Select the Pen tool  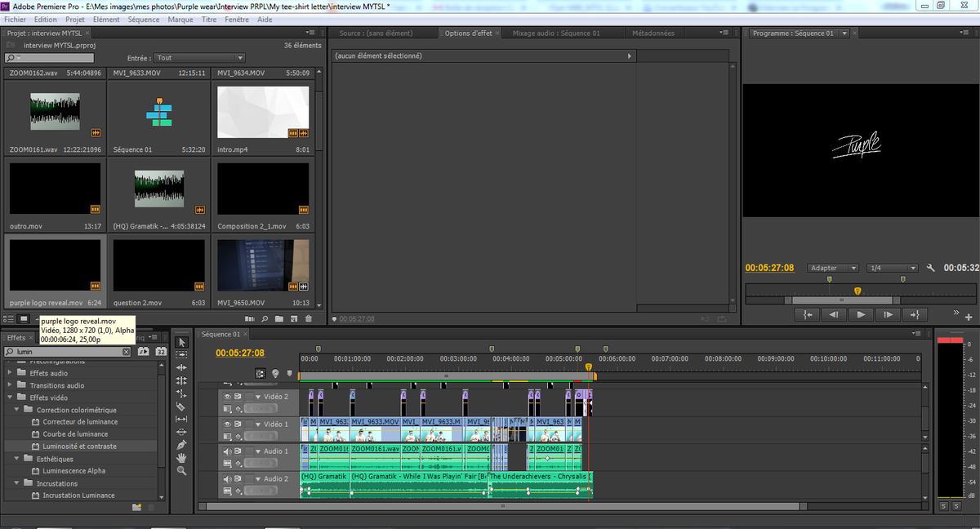182,445
